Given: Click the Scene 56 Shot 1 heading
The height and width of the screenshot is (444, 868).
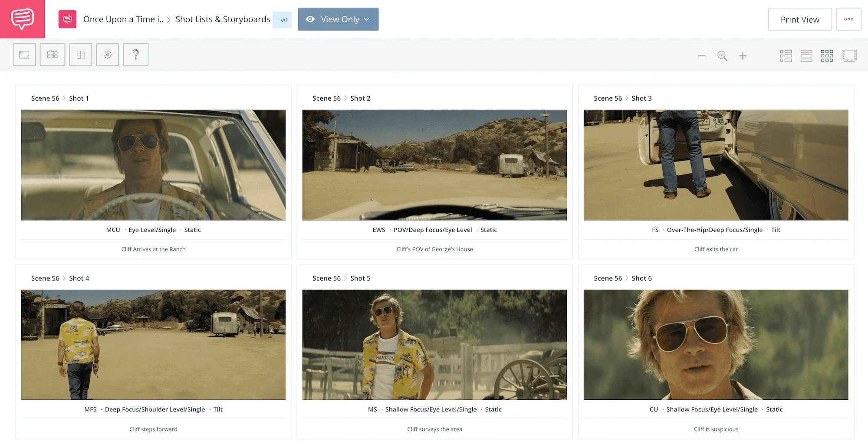Looking at the screenshot, I should (x=60, y=98).
